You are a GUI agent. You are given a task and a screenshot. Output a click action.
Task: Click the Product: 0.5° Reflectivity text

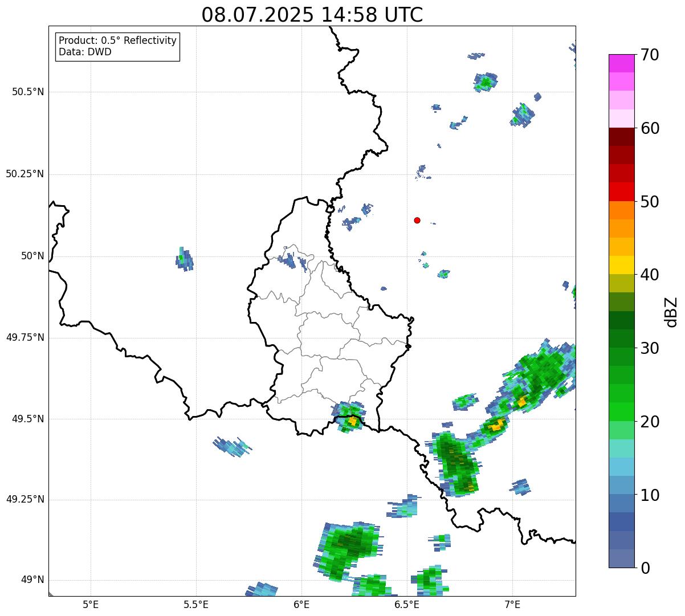coord(117,41)
